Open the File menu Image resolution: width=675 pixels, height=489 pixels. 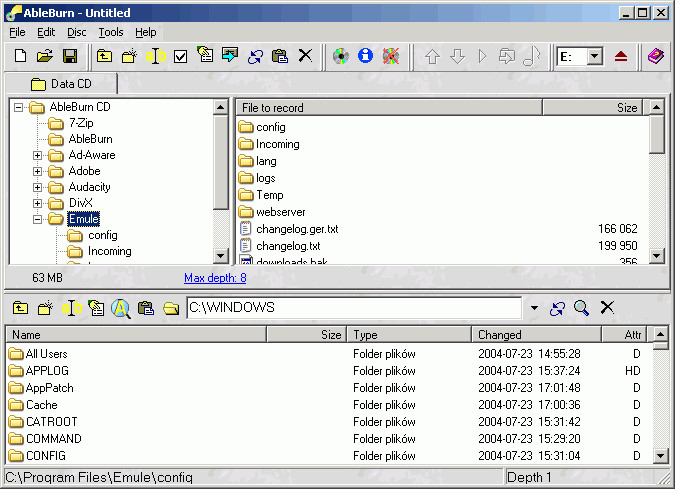pos(17,32)
